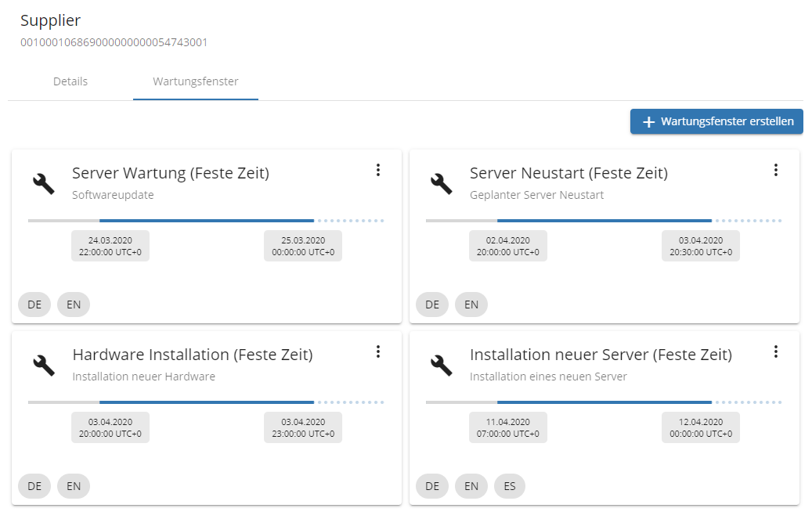Screen dimensions: 812x519
Task: Open the three-dot menu on Installation neuer Server card
Action: [x=776, y=352]
